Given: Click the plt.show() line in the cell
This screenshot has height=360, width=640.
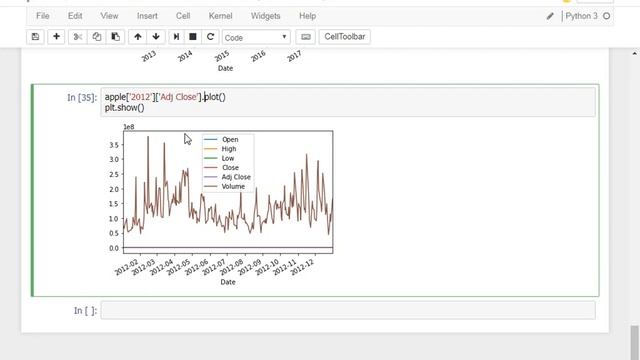Looking at the screenshot, I should pyautogui.click(x=124, y=108).
